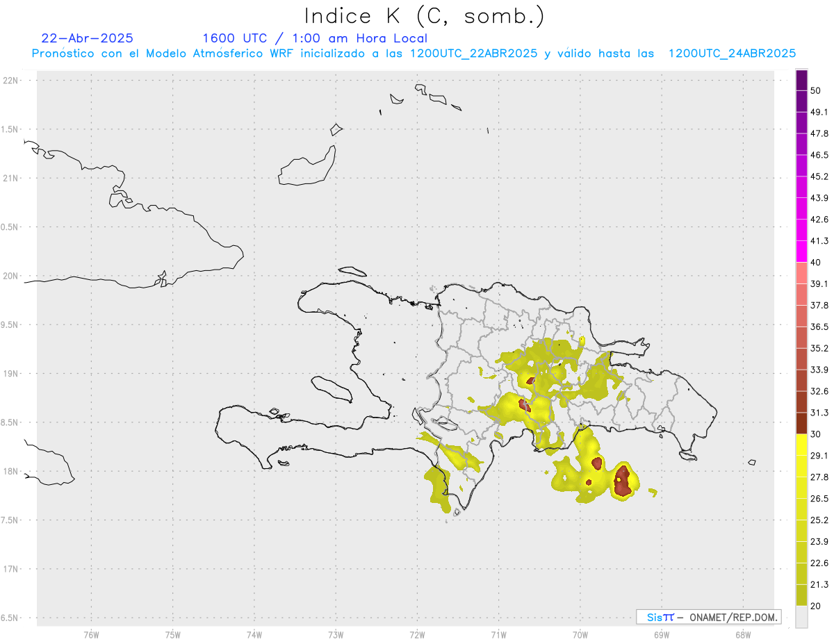Click the colorbar value "33.9"
The width and height of the screenshot is (834, 644).
pos(819,370)
